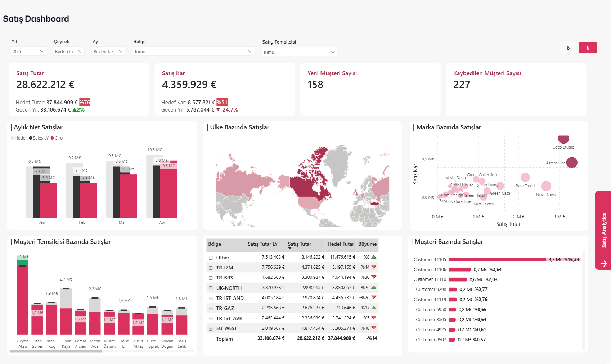Select Customer 9298 sales bar
The width and height of the screenshot is (611, 364).
click(453, 290)
